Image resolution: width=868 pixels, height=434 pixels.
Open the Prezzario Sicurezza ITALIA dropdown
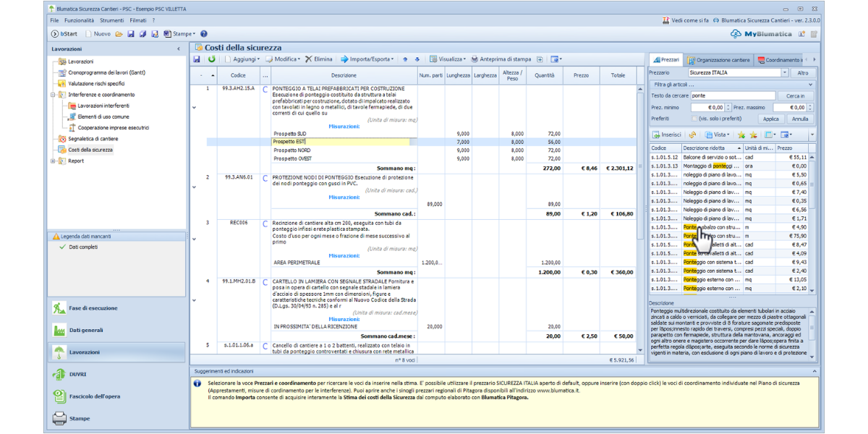tap(784, 73)
